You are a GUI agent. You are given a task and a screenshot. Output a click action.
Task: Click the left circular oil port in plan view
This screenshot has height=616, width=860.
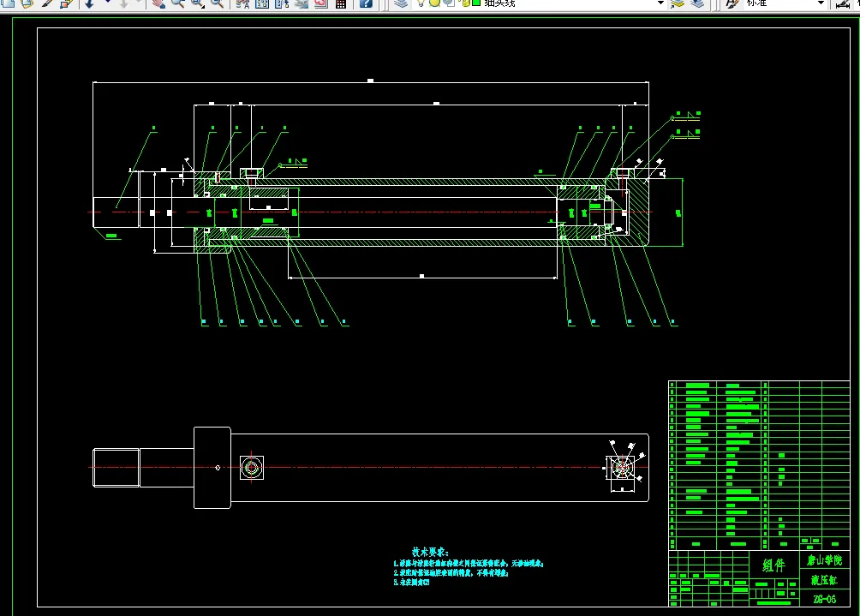pos(252,468)
